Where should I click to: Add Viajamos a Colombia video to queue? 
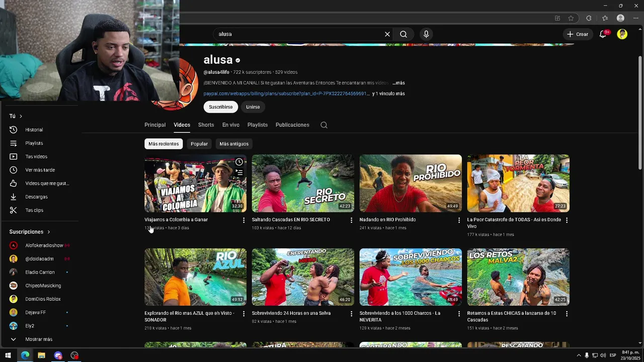coord(239,172)
